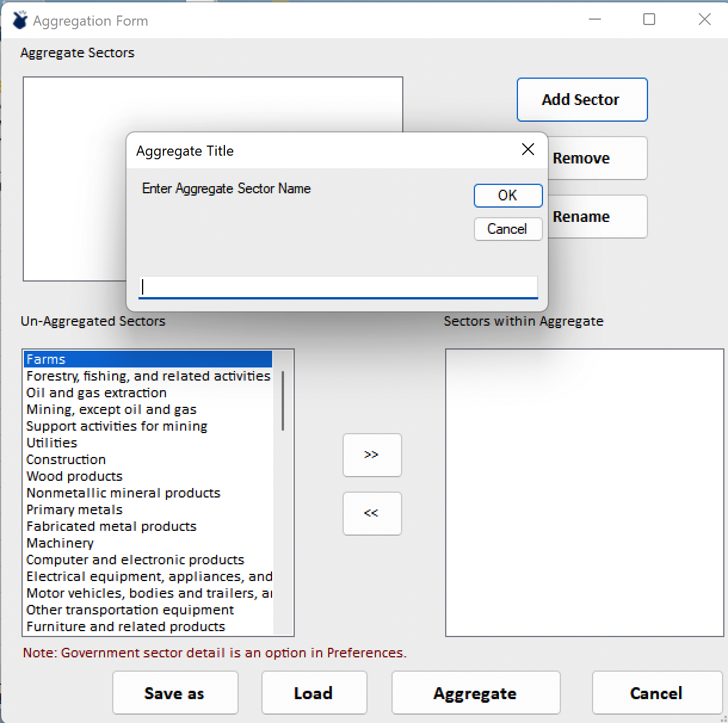
Task: Select Furniture and related products
Action: 126,626
